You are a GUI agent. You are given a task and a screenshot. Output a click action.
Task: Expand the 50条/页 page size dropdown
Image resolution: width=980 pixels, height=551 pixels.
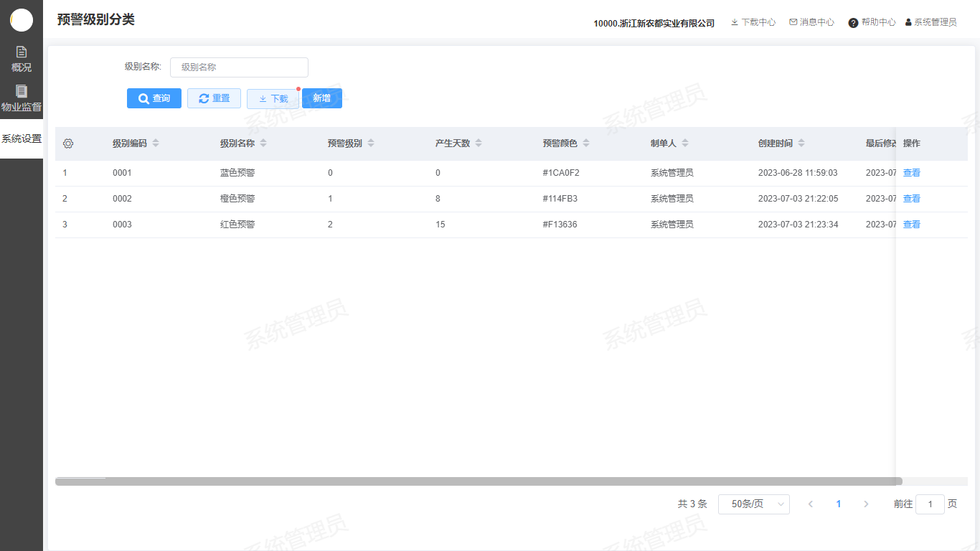click(753, 504)
